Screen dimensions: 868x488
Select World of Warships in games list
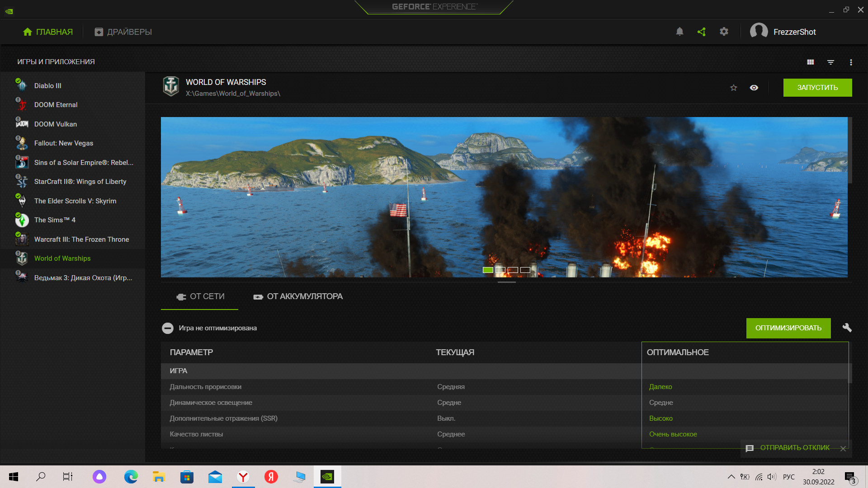tap(72, 258)
